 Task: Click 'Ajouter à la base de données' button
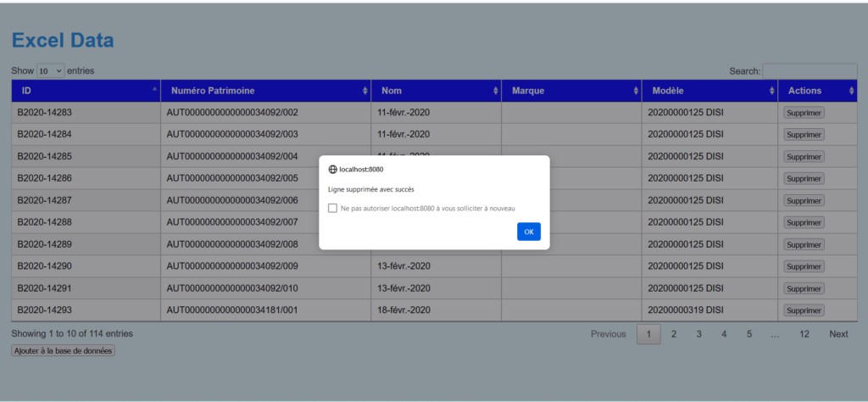point(63,350)
